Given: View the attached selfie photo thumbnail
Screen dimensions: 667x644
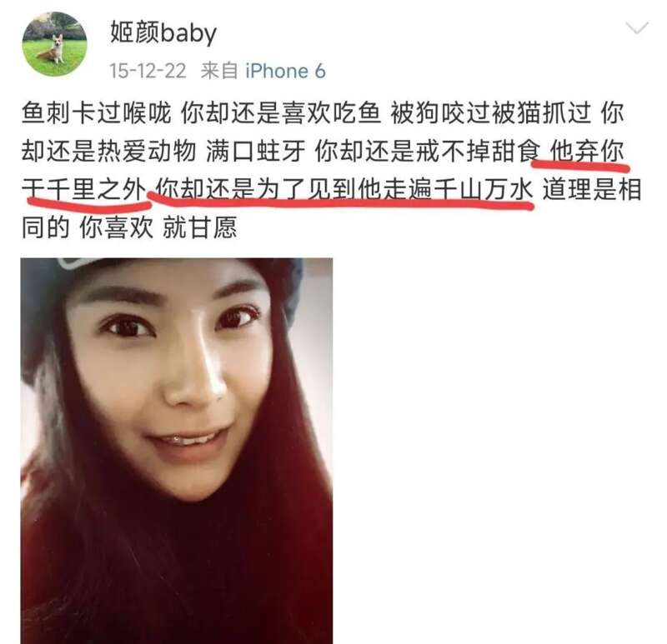Looking at the screenshot, I should tap(177, 451).
